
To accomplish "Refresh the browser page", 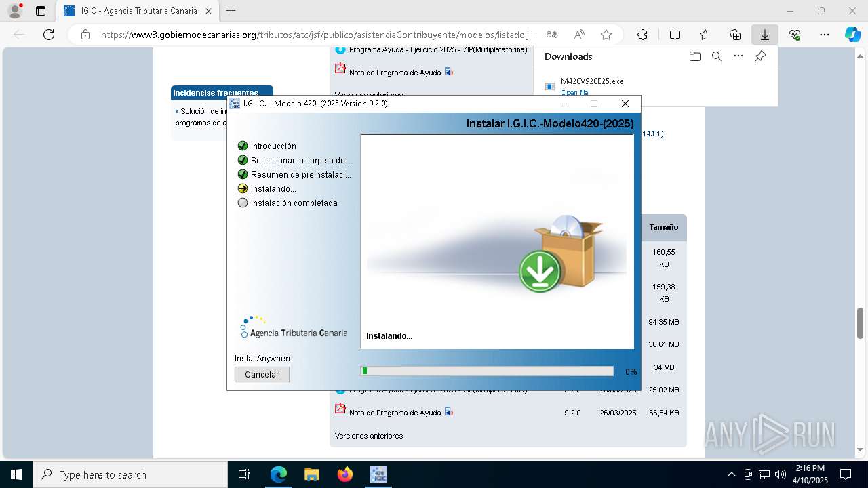I will 49,35.
